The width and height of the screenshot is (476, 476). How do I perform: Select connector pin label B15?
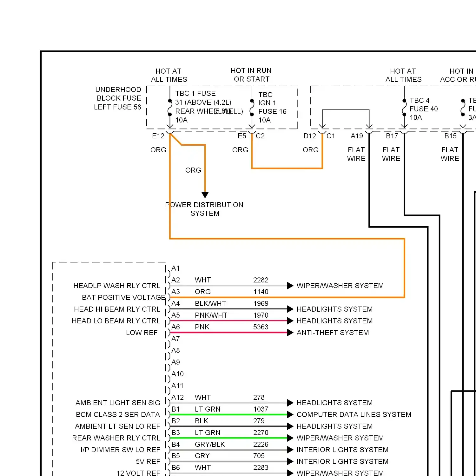pos(450,136)
